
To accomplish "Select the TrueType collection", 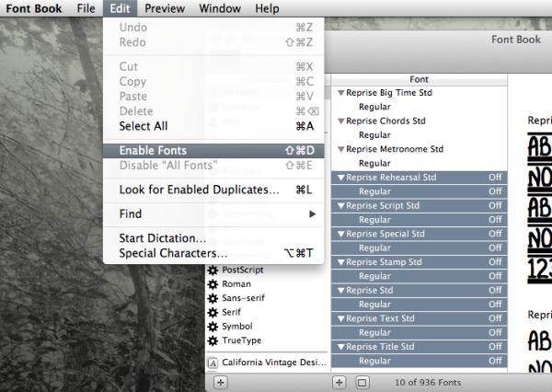I will [241, 340].
